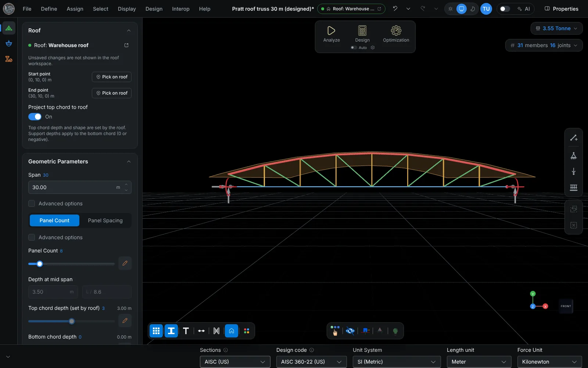This screenshot has height=368, width=588.
Task: Run the Analyze play button
Action: [331, 34]
